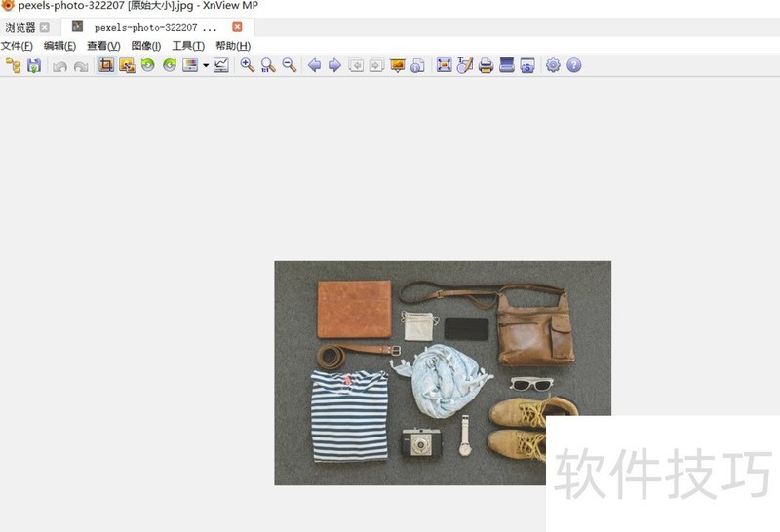The width and height of the screenshot is (780, 532).
Task: Click the gray X on 浏览器 tab
Action: [x=44, y=27]
